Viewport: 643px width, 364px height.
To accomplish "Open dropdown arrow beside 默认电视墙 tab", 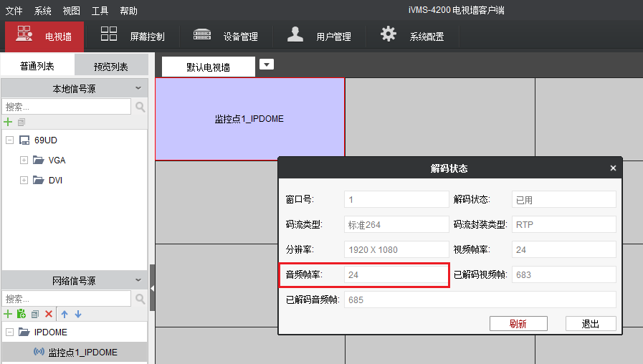I will point(266,64).
